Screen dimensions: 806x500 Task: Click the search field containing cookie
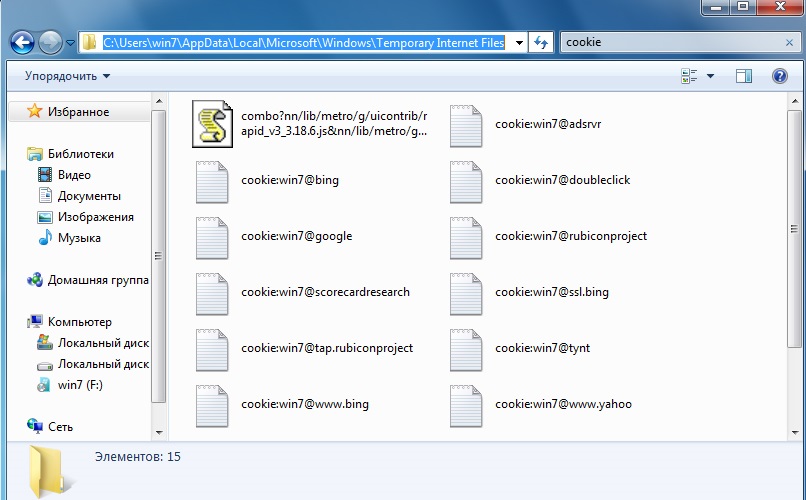pyautogui.click(x=670, y=42)
